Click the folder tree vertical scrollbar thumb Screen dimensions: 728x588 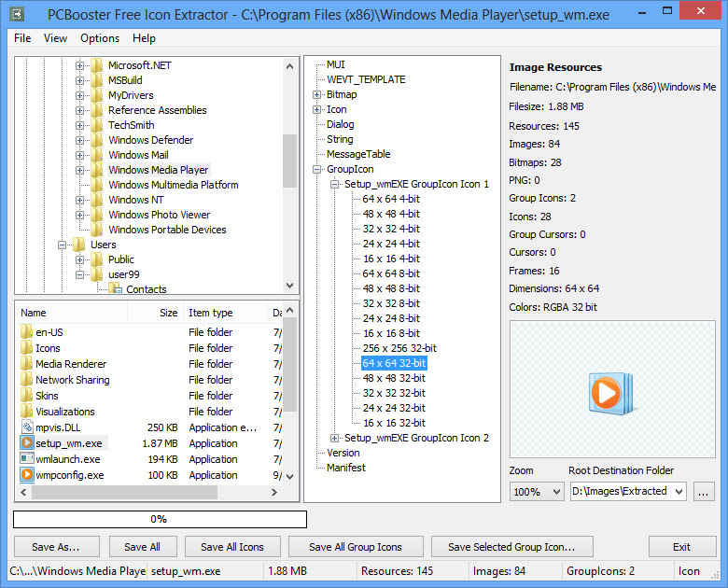click(x=289, y=161)
